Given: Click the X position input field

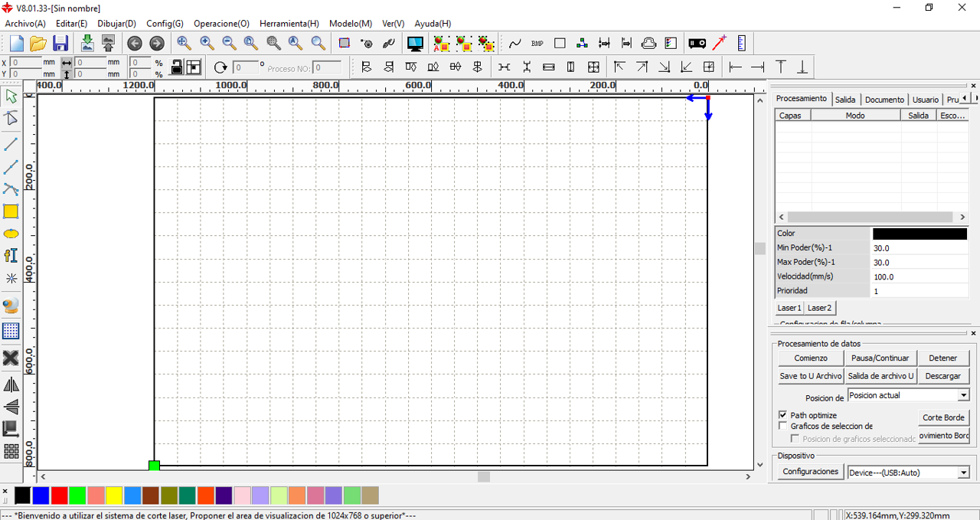Looking at the screenshot, I should (26, 62).
